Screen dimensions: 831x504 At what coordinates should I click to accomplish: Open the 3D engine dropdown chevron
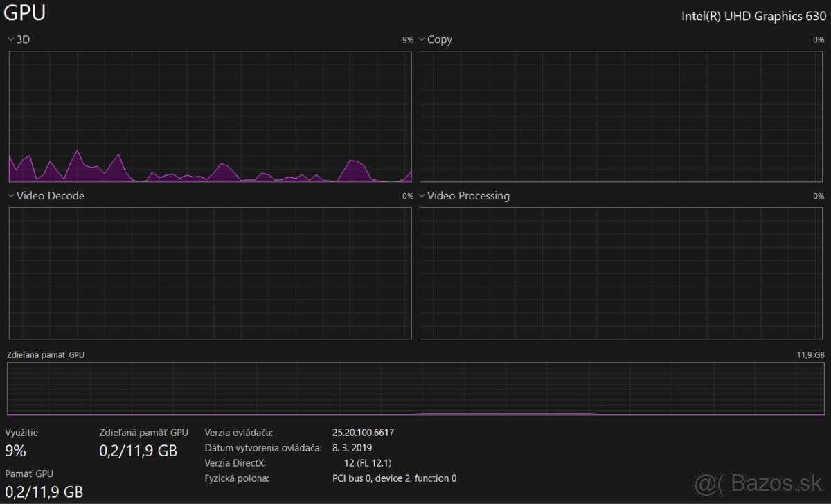coord(11,39)
